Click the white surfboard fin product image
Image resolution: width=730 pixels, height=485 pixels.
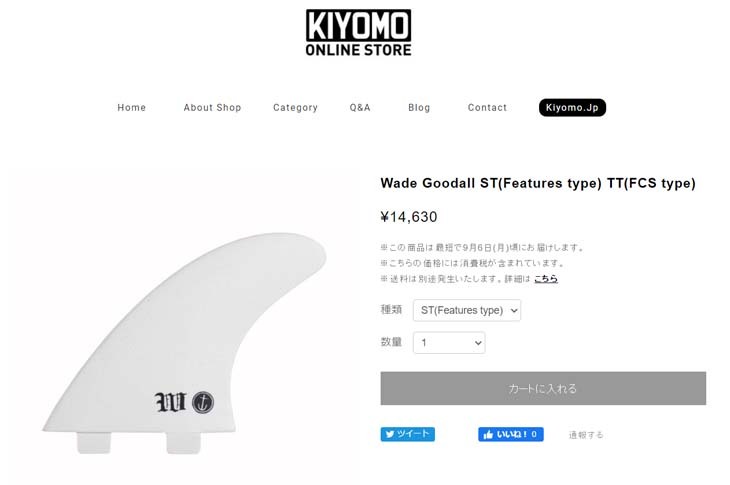pos(185,344)
